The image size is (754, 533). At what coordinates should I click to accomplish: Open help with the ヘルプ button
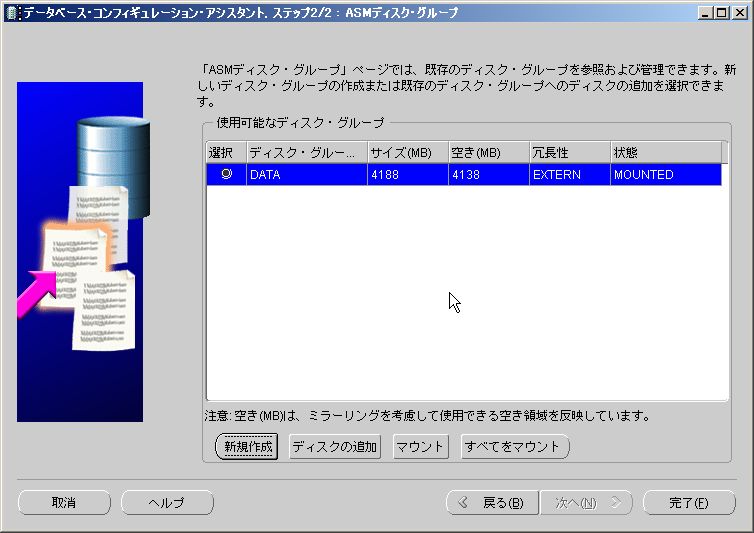pyautogui.click(x=167, y=503)
